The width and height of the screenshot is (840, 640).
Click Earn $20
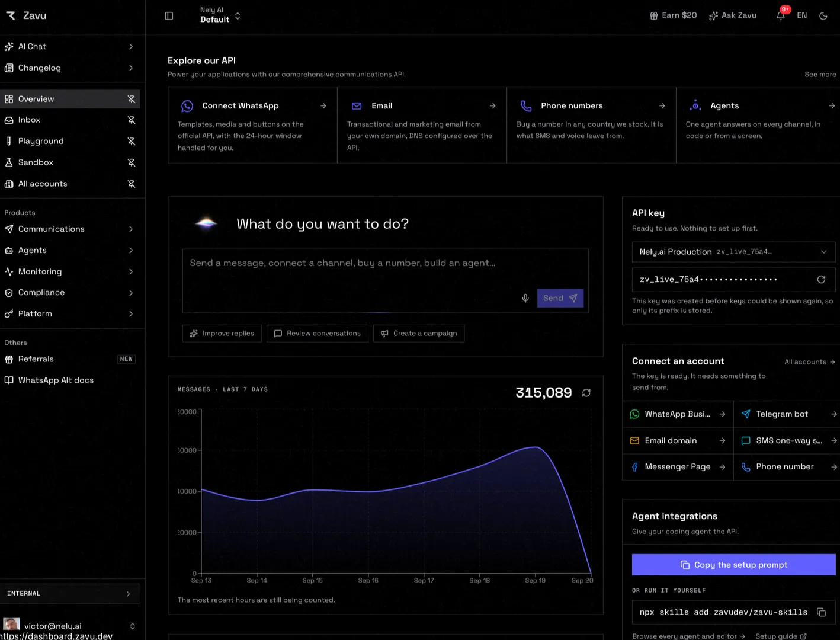tap(673, 15)
